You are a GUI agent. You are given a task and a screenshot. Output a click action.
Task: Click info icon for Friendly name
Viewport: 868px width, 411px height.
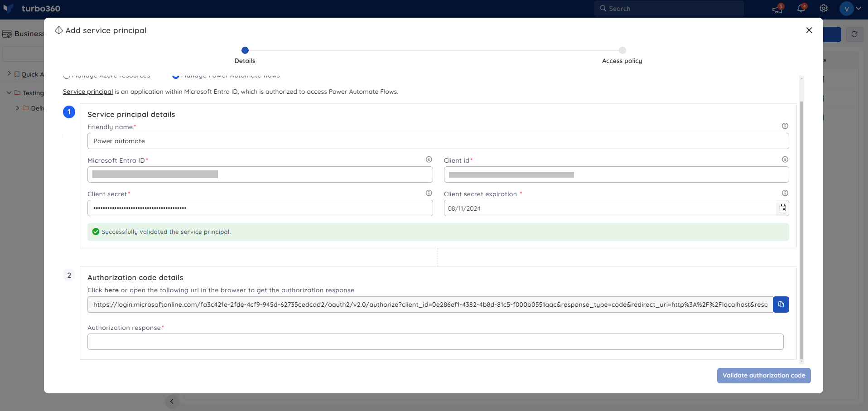click(x=785, y=126)
